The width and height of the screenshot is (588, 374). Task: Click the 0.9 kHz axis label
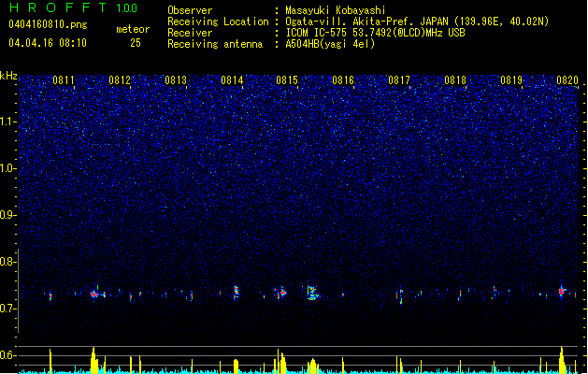click(x=7, y=215)
